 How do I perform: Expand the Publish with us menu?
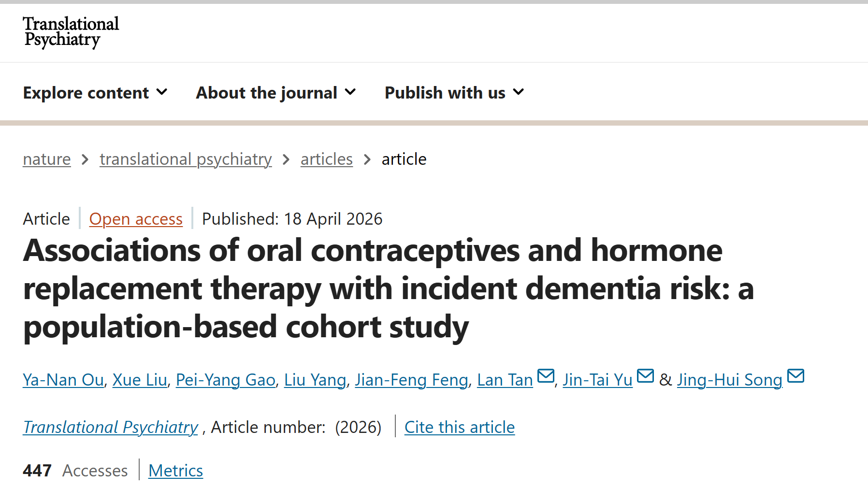click(x=454, y=92)
